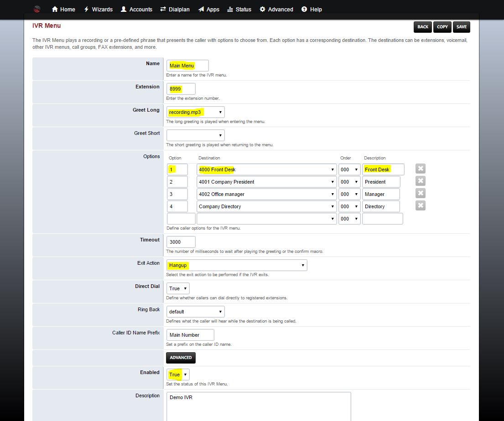Open the Exit Action Hangup dropdown
The image size is (504, 421).
tap(237, 265)
